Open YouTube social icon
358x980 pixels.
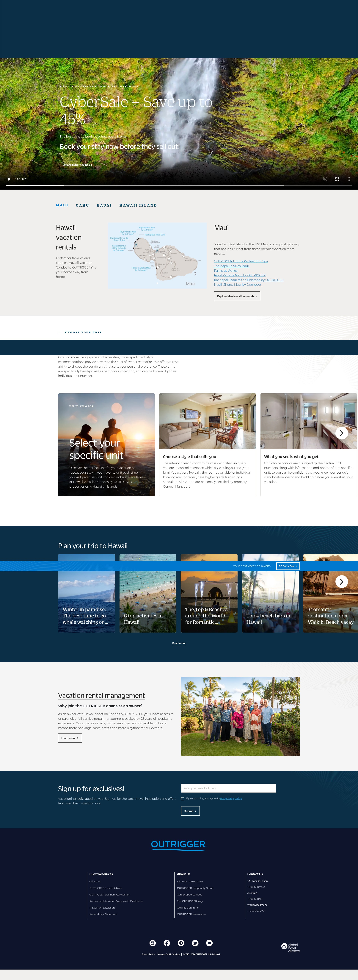click(x=209, y=943)
